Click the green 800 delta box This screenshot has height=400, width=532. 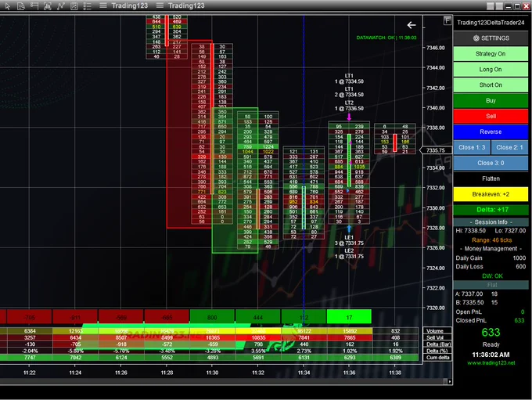(212, 317)
